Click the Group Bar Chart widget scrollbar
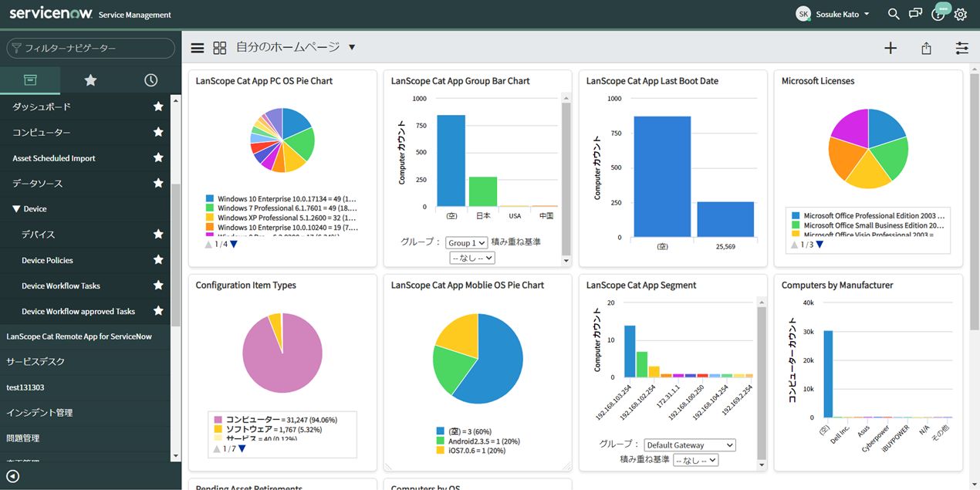The width and height of the screenshot is (980, 490). pos(566,177)
